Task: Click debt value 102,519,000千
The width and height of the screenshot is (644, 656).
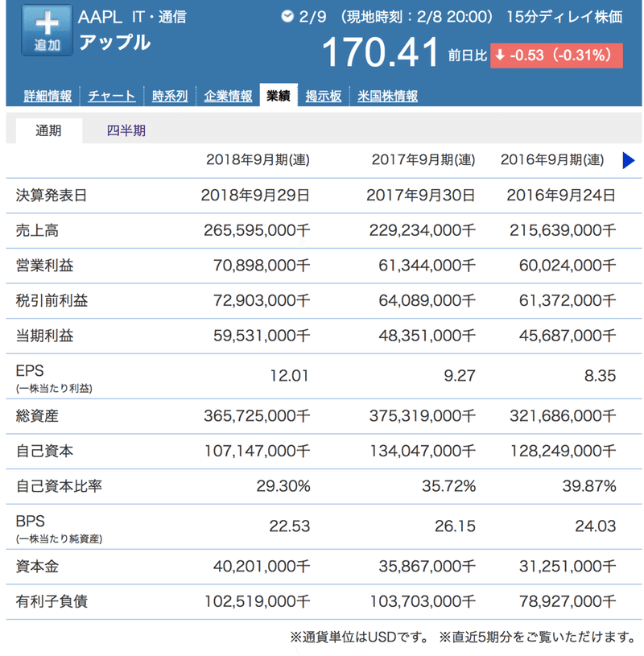Action: click(258, 602)
